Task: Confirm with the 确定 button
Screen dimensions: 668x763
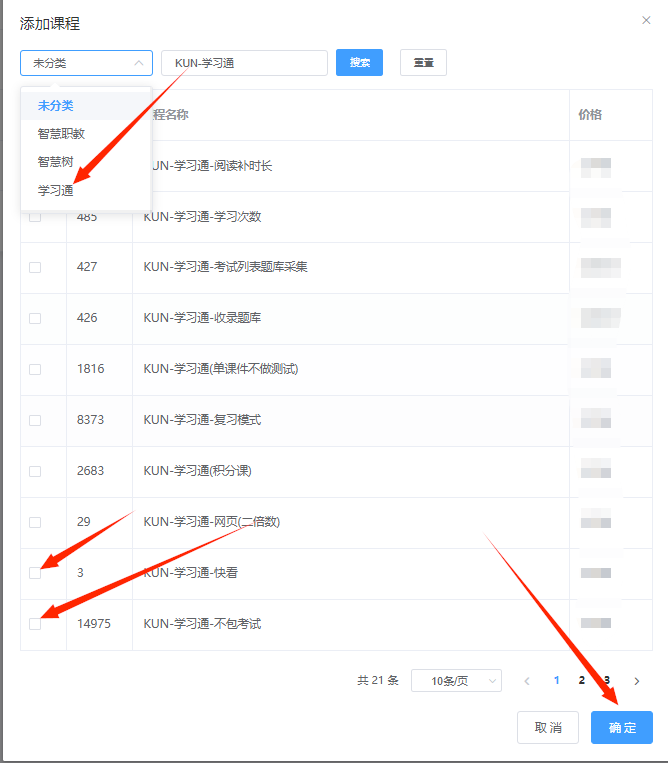Action: coord(621,727)
